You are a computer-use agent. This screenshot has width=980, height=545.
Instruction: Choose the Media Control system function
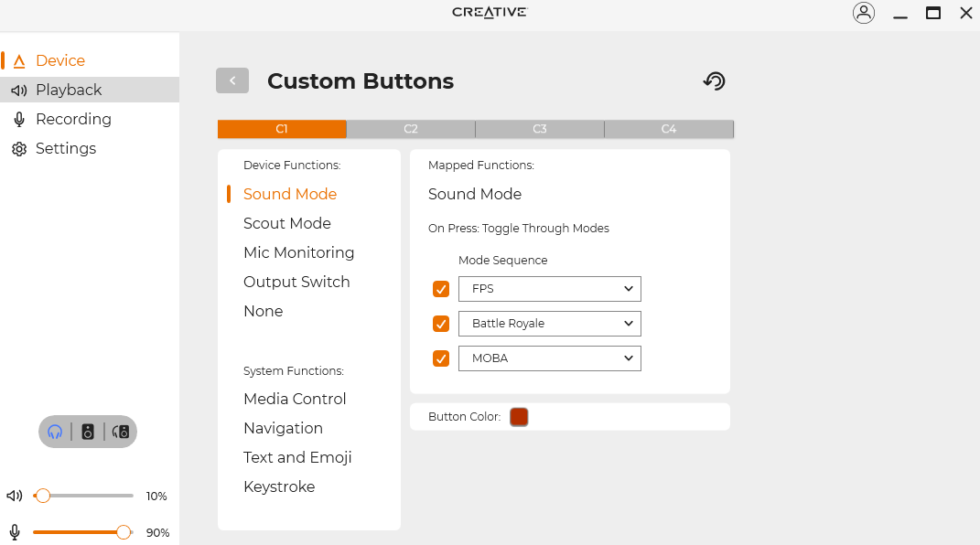295,399
